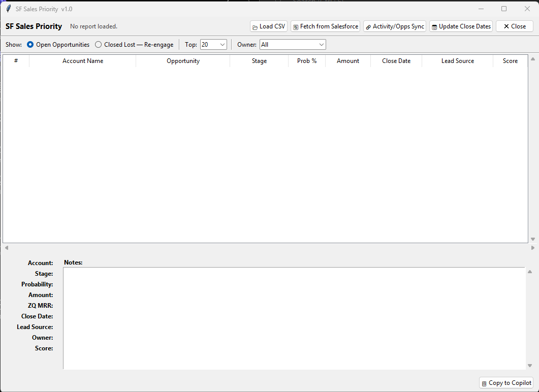Select the Open Opportunities radio button
The width and height of the screenshot is (539, 392).
click(x=30, y=45)
